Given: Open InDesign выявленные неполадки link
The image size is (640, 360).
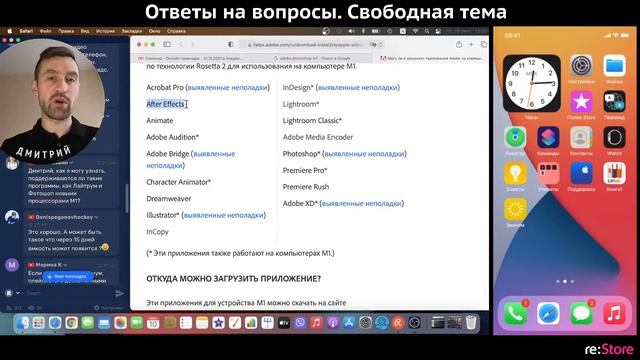Looking at the screenshot, I should 358,87.
